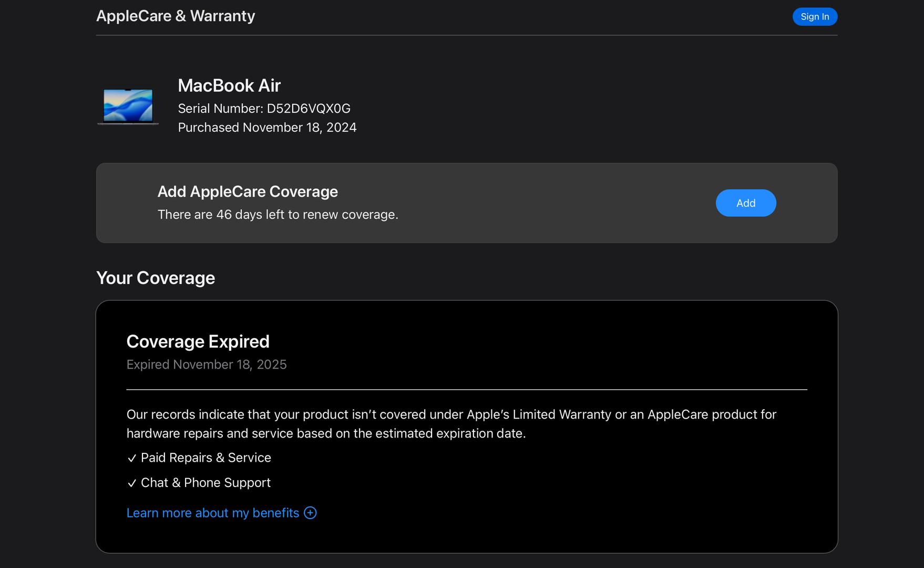Click the MacBook Air product image
924x568 pixels.
(128, 106)
